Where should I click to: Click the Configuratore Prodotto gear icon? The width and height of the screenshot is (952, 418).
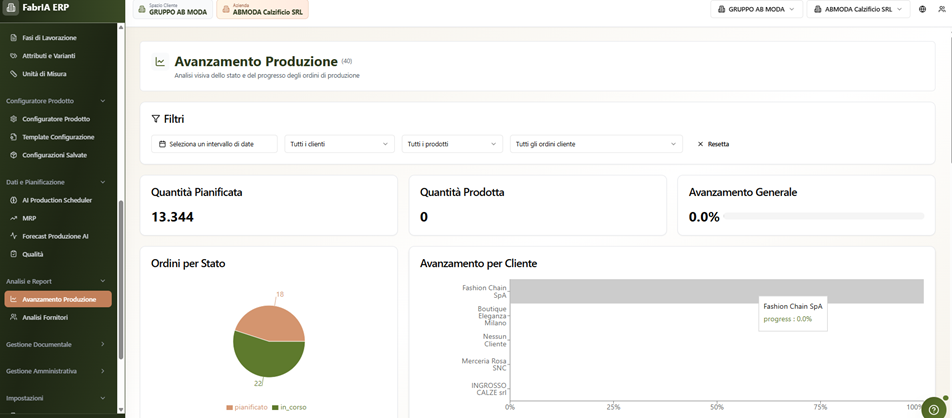(x=13, y=119)
